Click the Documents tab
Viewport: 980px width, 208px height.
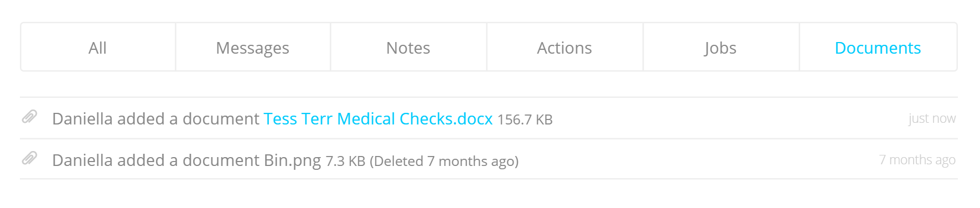click(x=878, y=48)
